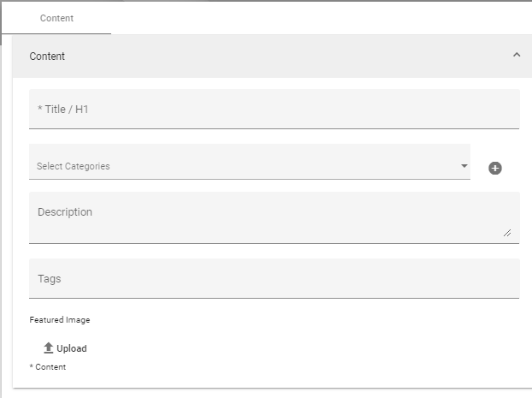Focus the Tags input field
532x398 pixels.
coord(275,278)
